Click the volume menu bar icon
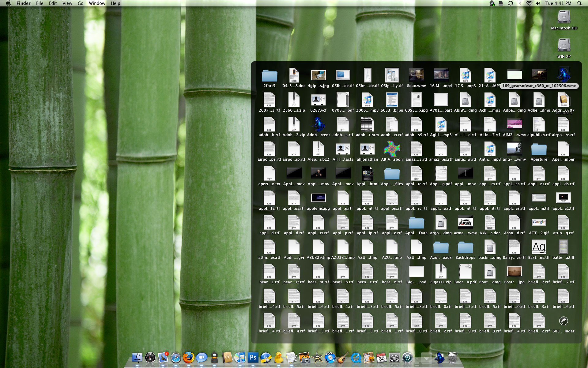 pyautogui.click(x=538, y=3)
